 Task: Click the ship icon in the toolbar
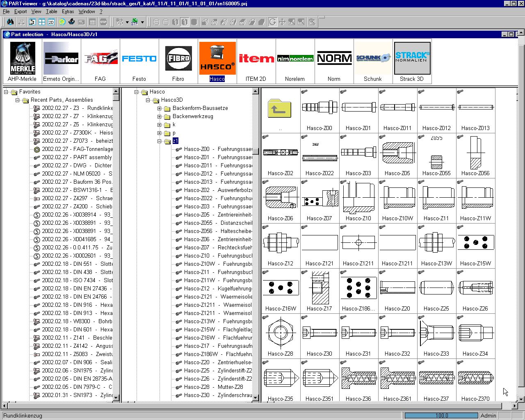(x=71, y=22)
